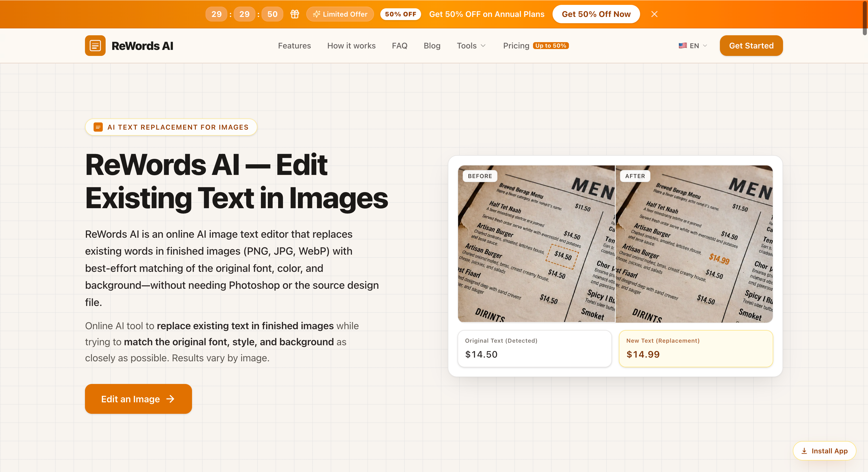Click the countdown hours box showing 29

click(216, 14)
